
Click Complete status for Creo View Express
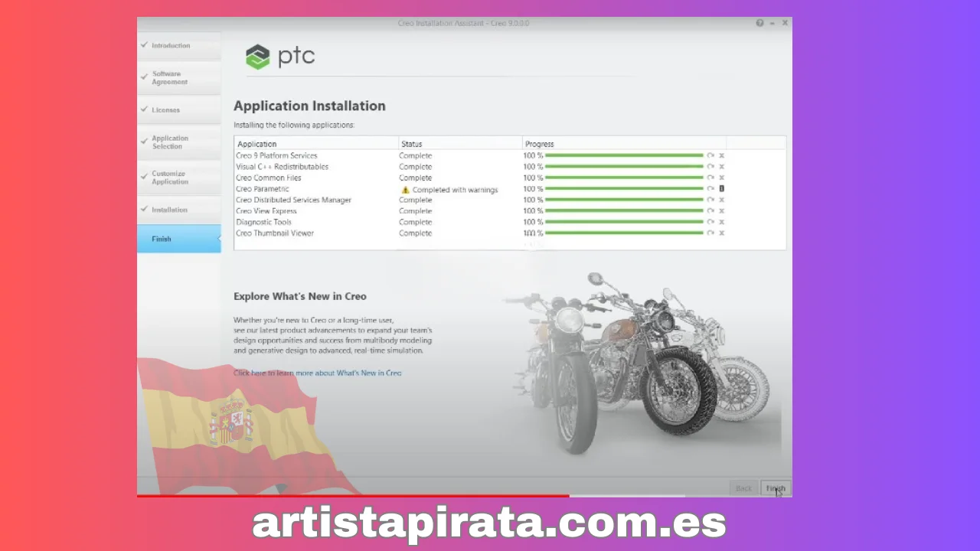pos(416,211)
